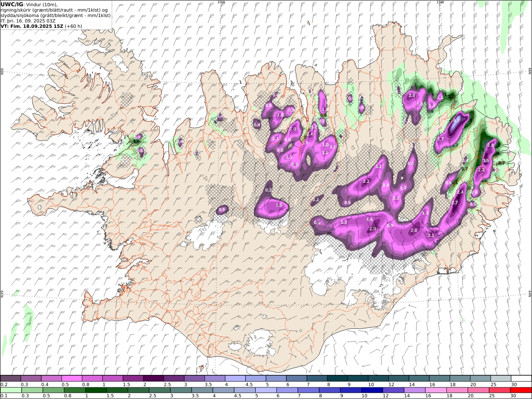The height and width of the screenshot is (399, 532).
Task: Pick the lower legend swatch labeled 2.5
Action: click(160, 390)
